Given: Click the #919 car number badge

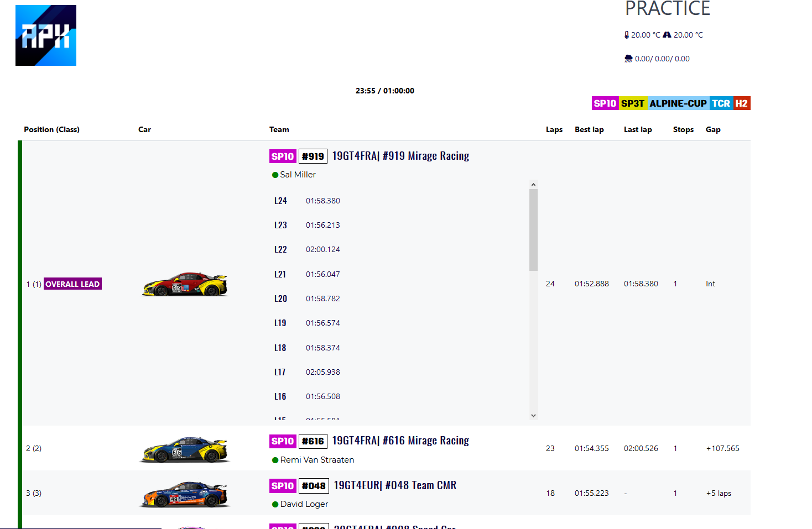Looking at the screenshot, I should point(313,156).
